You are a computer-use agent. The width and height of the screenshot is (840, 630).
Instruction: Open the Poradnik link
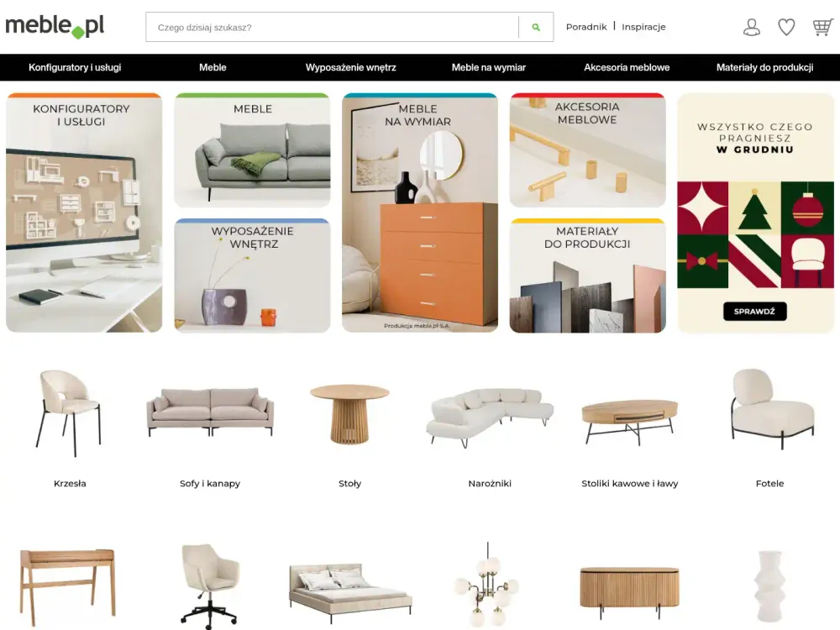click(586, 27)
